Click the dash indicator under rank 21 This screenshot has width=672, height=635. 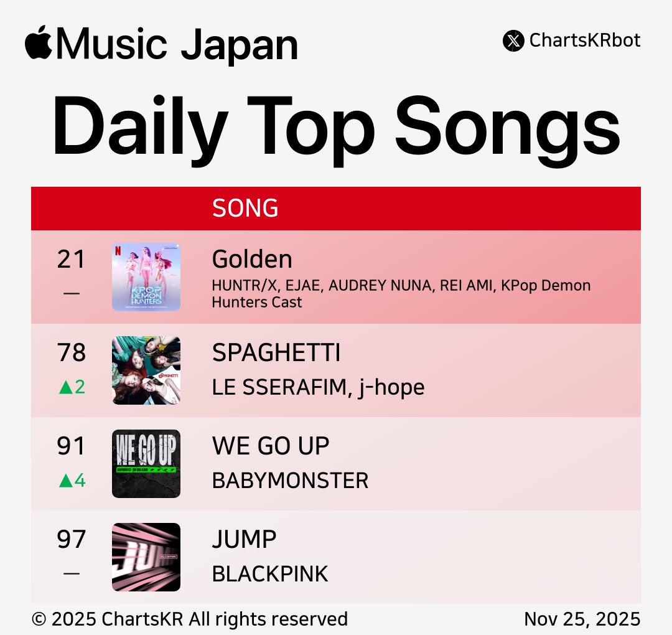click(72, 293)
